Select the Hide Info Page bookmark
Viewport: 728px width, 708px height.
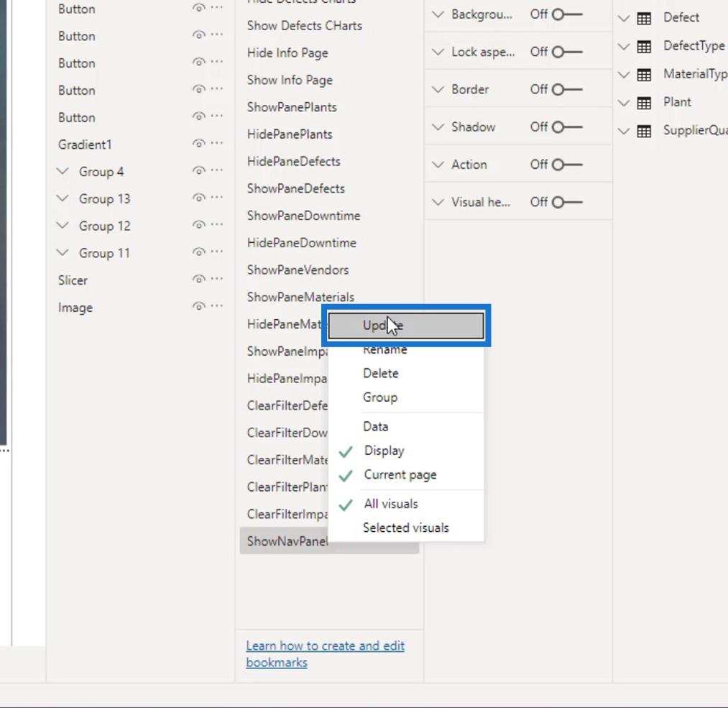click(287, 53)
